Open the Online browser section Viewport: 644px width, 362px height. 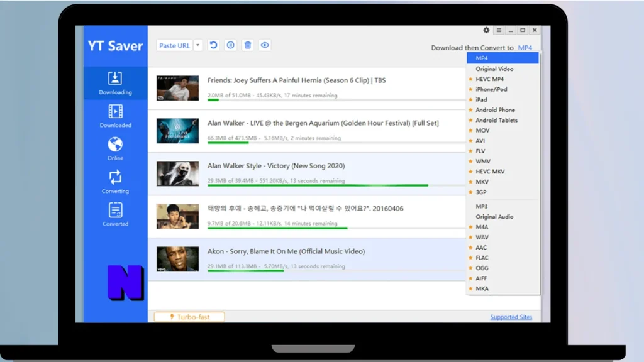coord(115,149)
